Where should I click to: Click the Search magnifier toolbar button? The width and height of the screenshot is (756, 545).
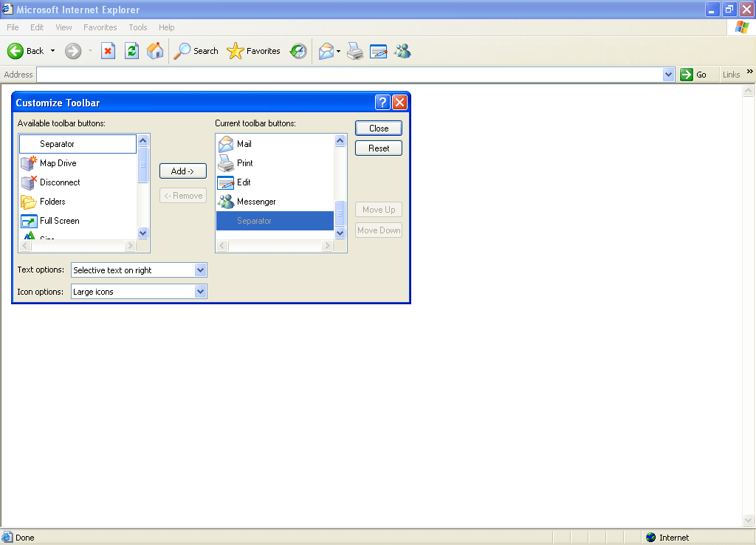[196, 51]
